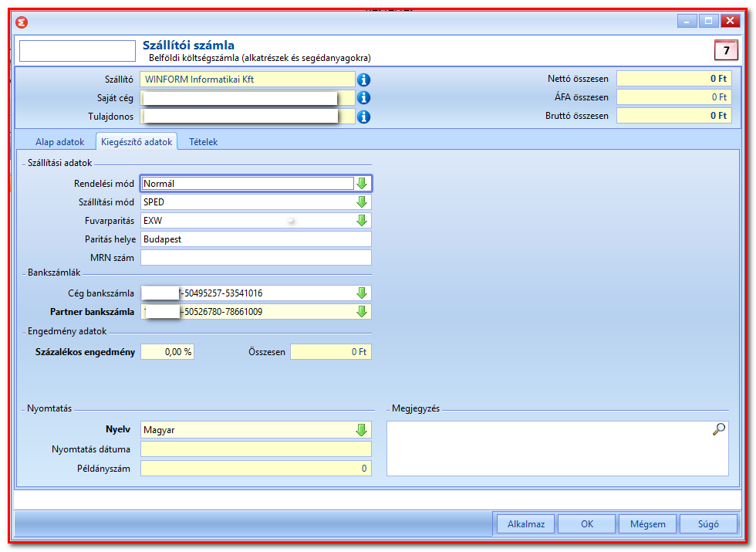
Task: Click the Alkalmaz button
Action: (x=526, y=524)
